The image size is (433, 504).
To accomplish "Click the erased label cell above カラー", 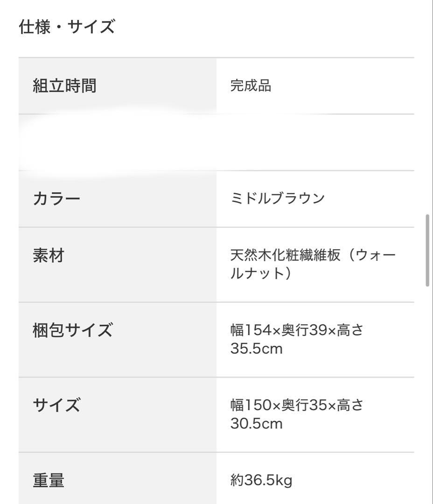I will click(x=118, y=142).
